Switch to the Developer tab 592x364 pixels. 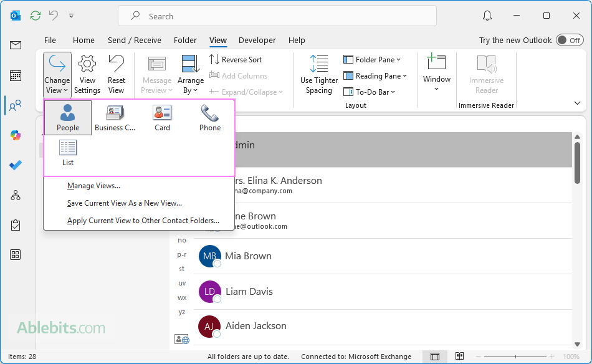(257, 40)
